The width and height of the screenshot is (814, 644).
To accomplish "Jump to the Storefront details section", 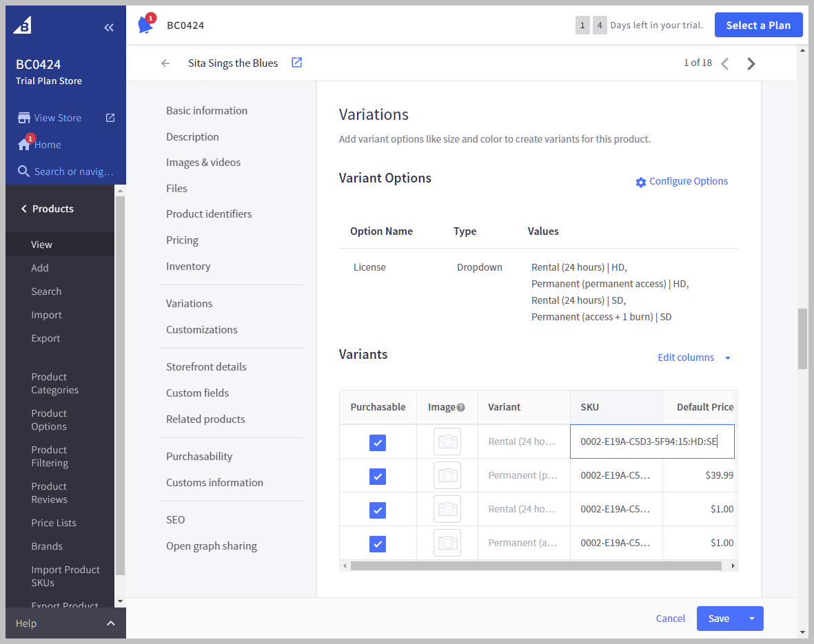I will [x=206, y=367].
